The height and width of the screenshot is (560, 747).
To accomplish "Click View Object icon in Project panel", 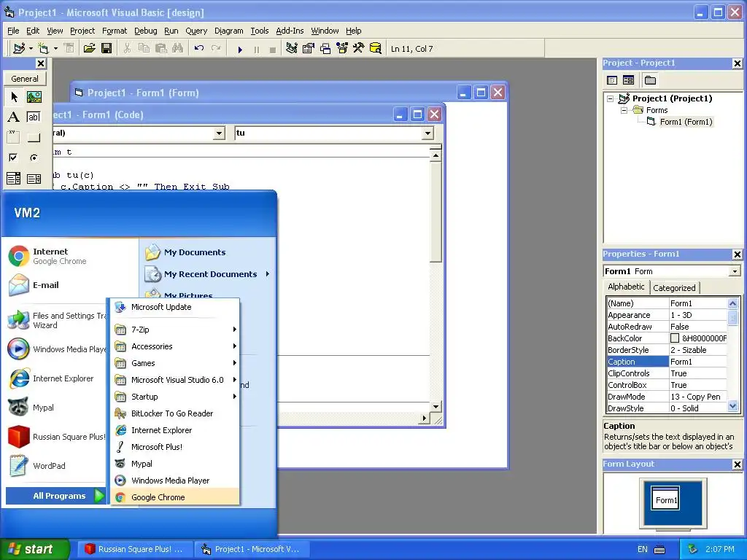I will tap(628, 80).
